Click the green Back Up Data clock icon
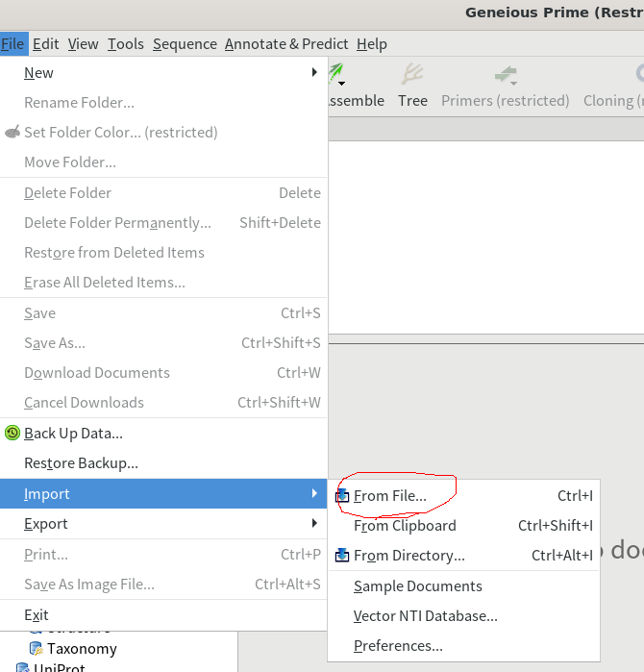 pyautogui.click(x=12, y=433)
